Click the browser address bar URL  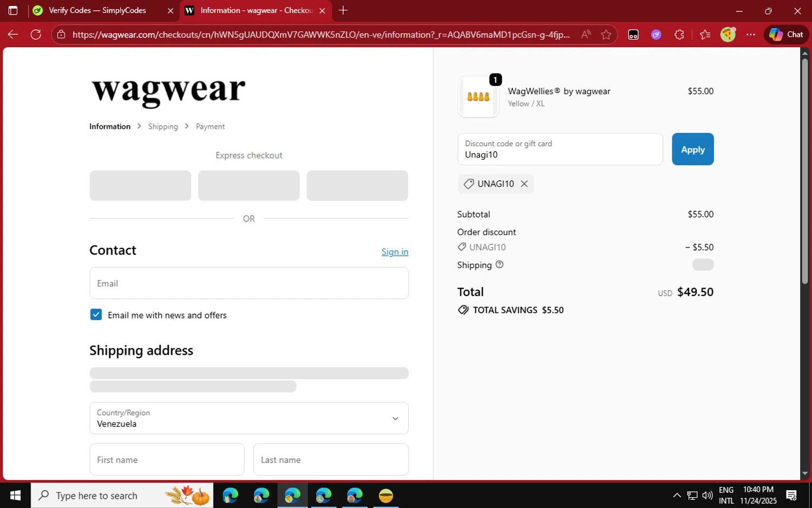[x=321, y=35]
